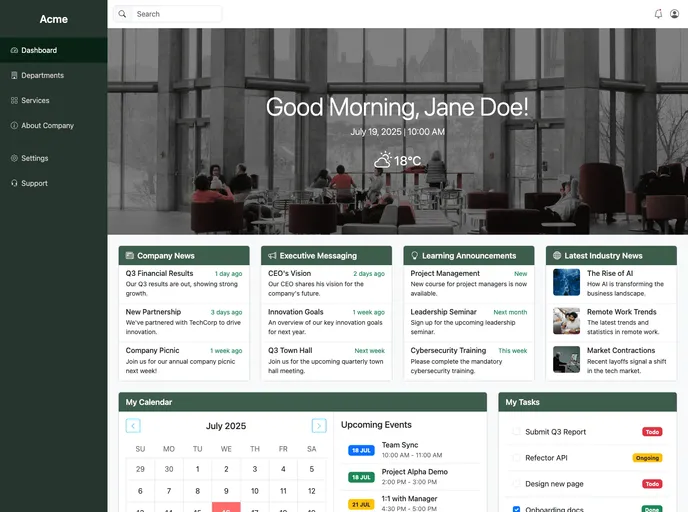Click Ongoing badge on Refactor API

(x=647, y=458)
